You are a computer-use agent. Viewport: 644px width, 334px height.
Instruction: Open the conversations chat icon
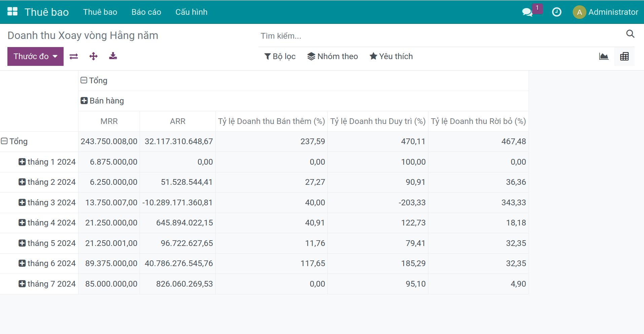point(527,12)
